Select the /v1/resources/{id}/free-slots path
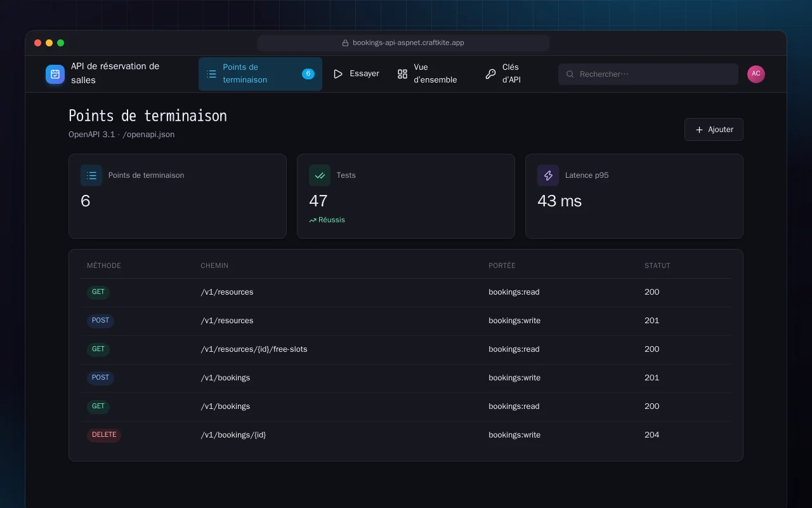Image resolution: width=812 pixels, height=508 pixels. pos(254,349)
